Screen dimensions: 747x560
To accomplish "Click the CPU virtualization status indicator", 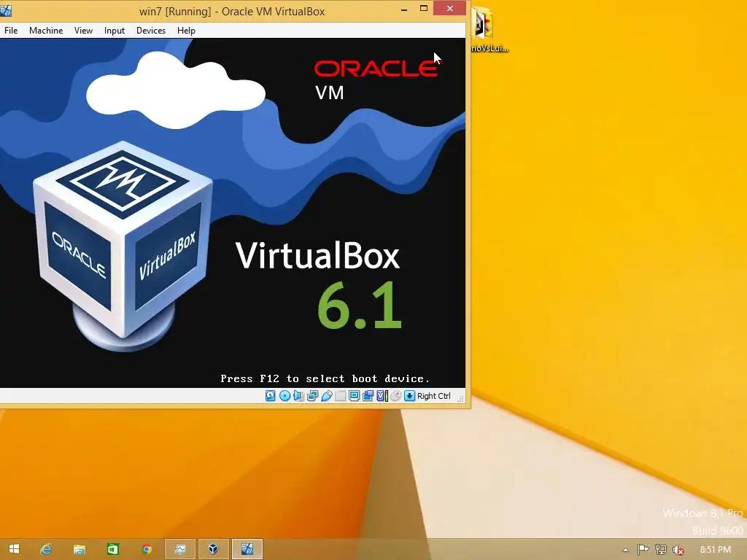I will [x=382, y=396].
